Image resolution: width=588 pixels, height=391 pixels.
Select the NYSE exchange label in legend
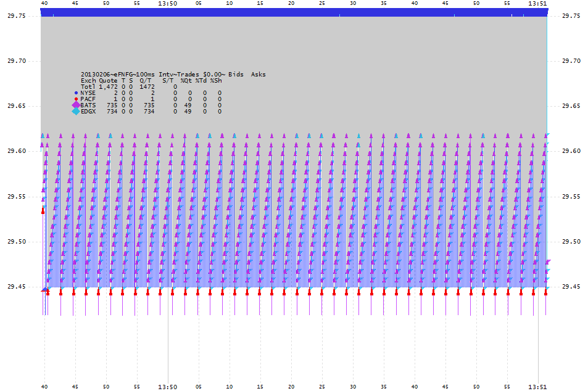point(88,93)
